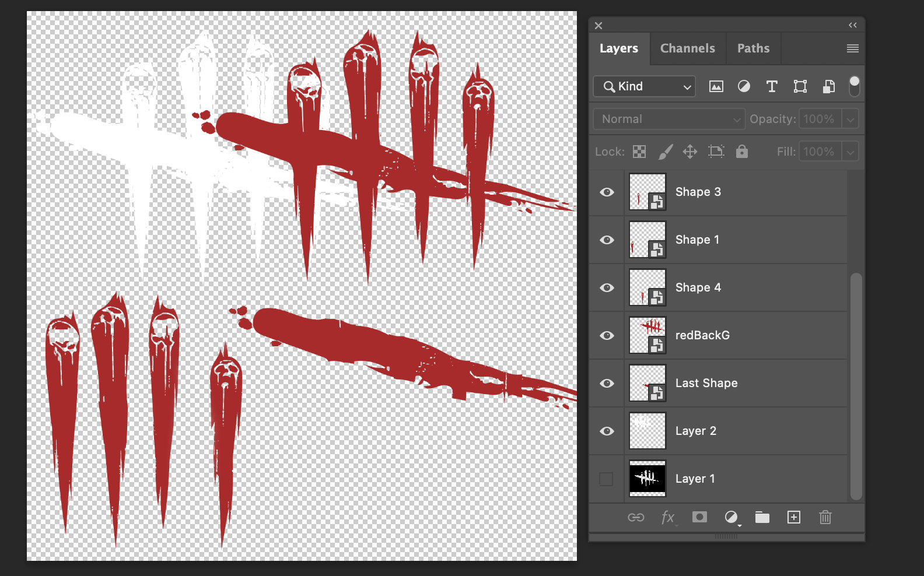This screenshot has width=924, height=576.
Task: Hide the Layer 2 layer
Action: click(607, 431)
